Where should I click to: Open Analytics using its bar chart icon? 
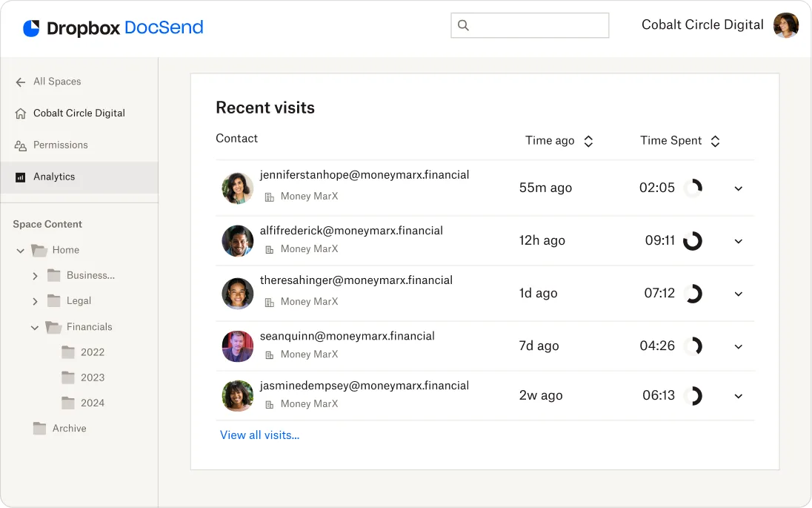pyautogui.click(x=19, y=177)
